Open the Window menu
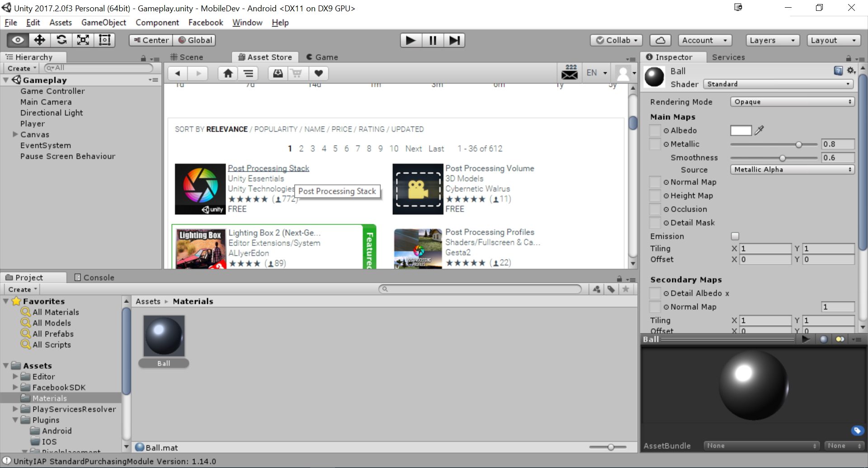868x468 pixels. click(x=247, y=23)
